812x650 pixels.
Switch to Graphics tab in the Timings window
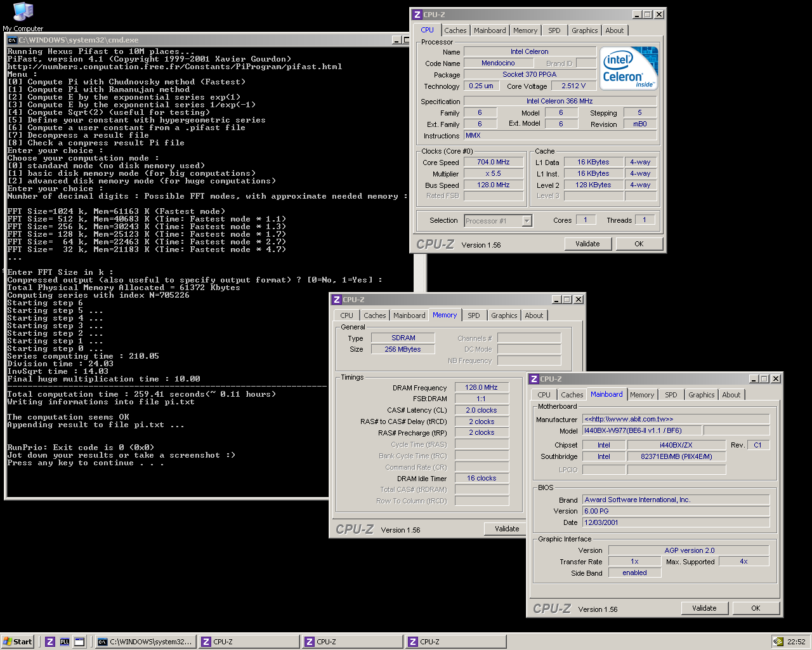tap(504, 315)
